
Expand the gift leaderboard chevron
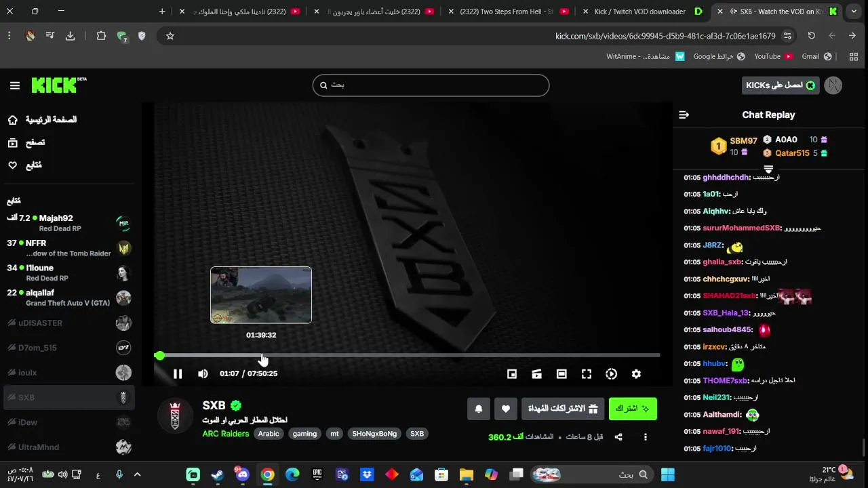768,169
